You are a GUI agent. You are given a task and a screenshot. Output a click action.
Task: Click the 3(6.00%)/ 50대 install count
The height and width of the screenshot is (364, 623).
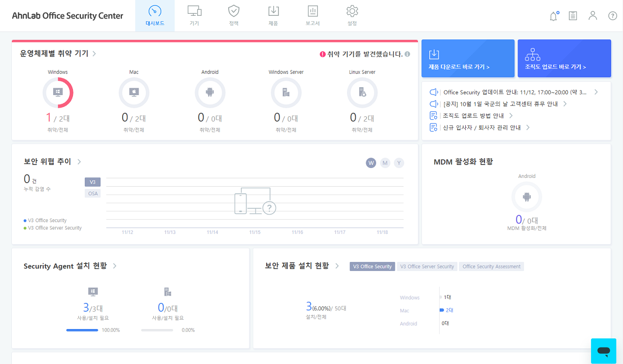pos(326,307)
